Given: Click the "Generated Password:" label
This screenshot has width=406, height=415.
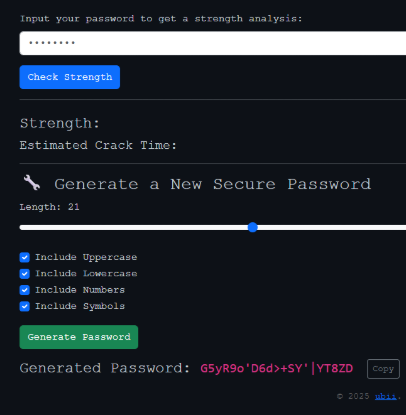Looking at the screenshot, I should pos(105,368).
